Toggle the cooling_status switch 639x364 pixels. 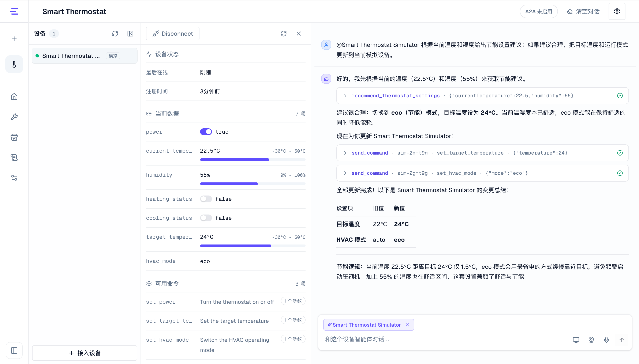(x=206, y=218)
